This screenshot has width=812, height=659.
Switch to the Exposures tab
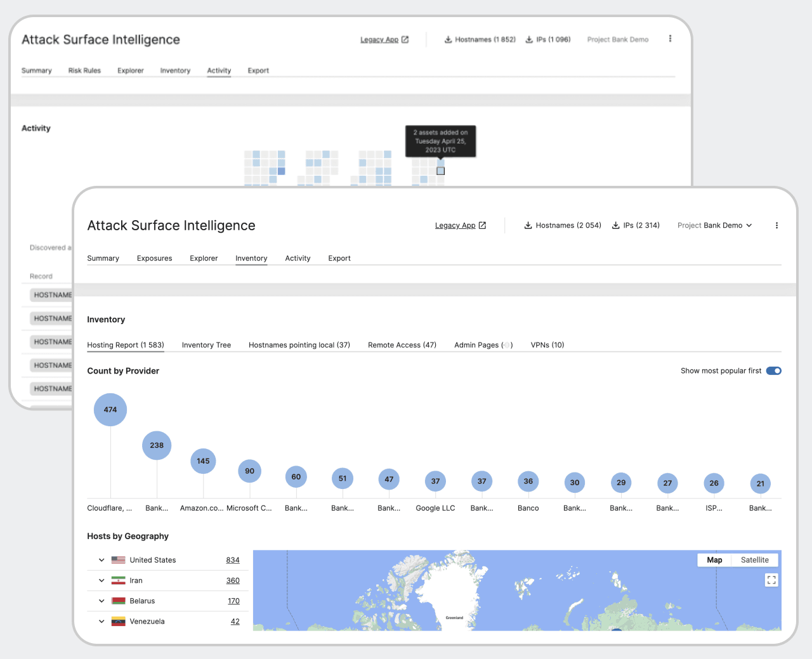click(154, 258)
